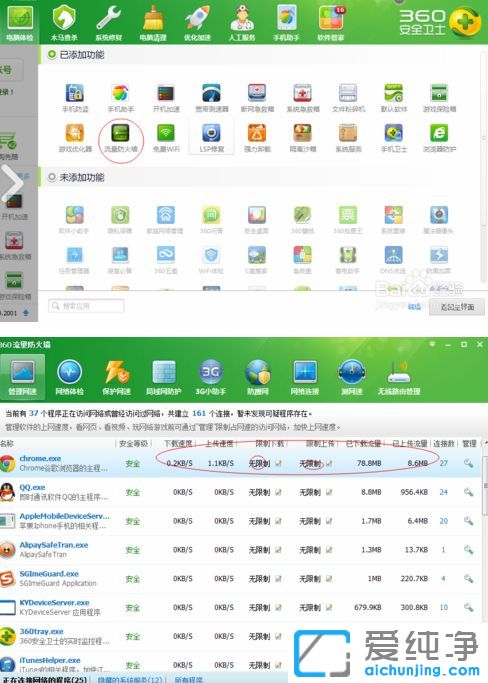Click the 360 安全卫士 logo
488x683 pixels.
tap(439, 22)
